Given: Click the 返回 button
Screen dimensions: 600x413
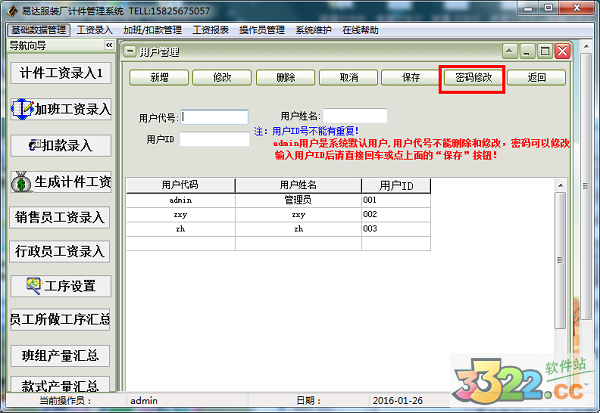Looking at the screenshot, I should pyautogui.click(x=536, y=78).
